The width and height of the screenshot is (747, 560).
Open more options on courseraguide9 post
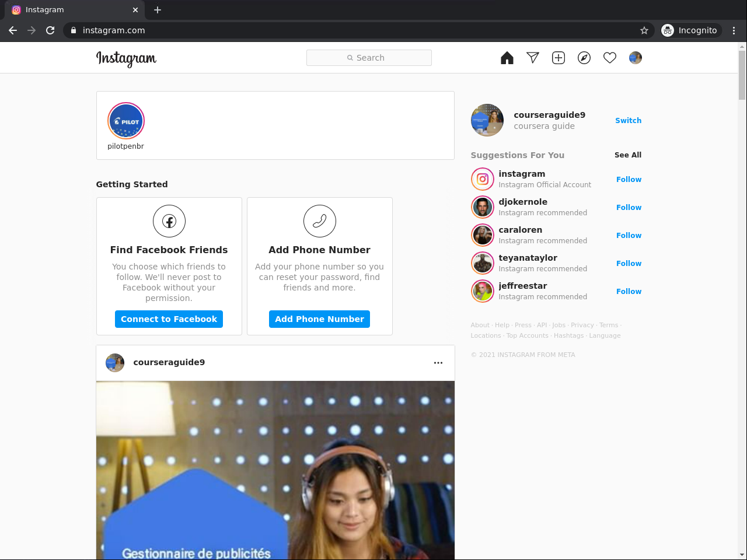pos(438,363)
